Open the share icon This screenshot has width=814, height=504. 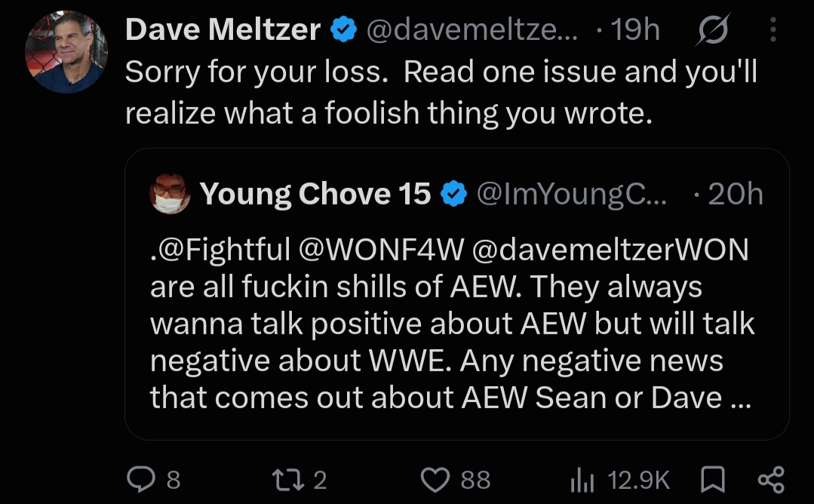click(771, 479)
